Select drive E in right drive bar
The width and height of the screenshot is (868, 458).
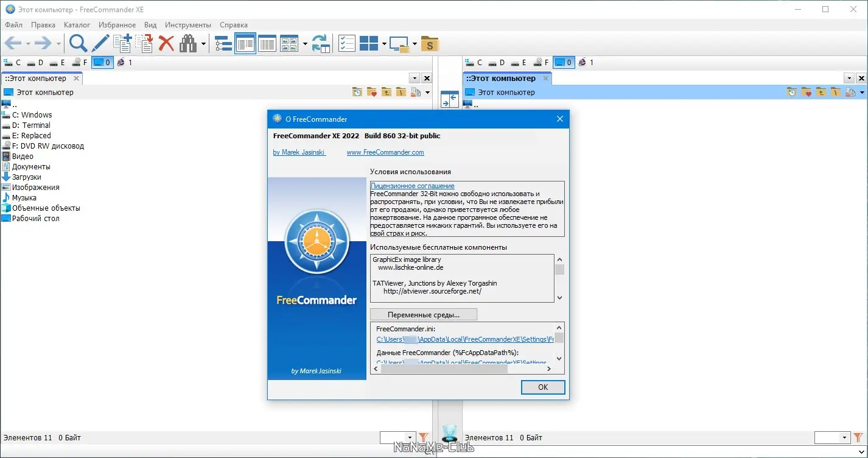click(x=519, y=62)
